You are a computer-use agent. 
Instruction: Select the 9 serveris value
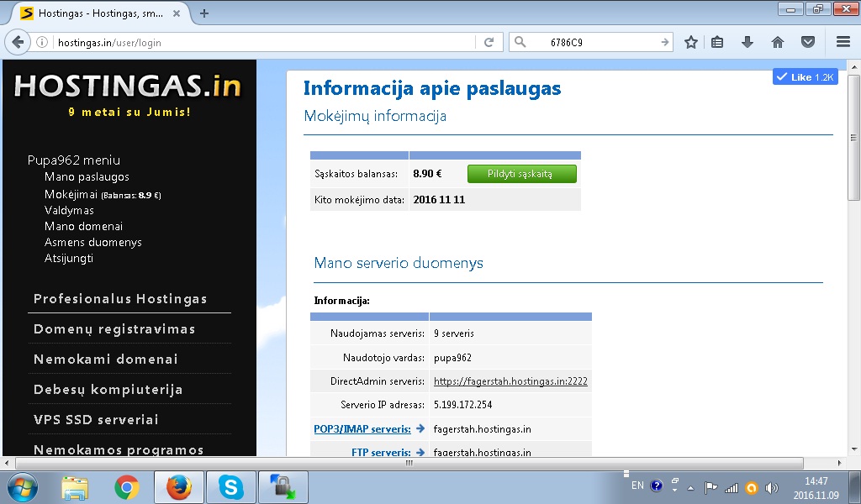click(x=453, y=333)
